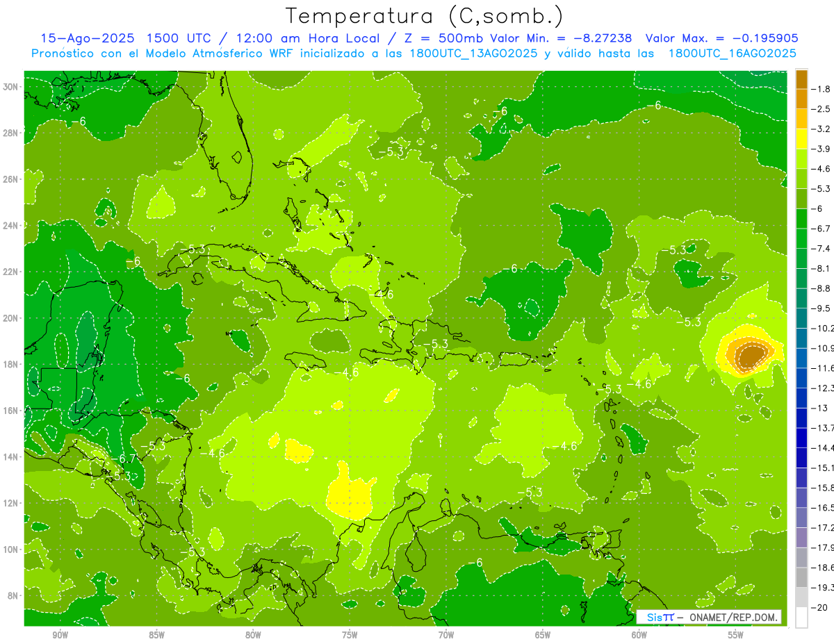Click the '-8.8' color scale value
The image size is (834, 644).
point(821,288)
